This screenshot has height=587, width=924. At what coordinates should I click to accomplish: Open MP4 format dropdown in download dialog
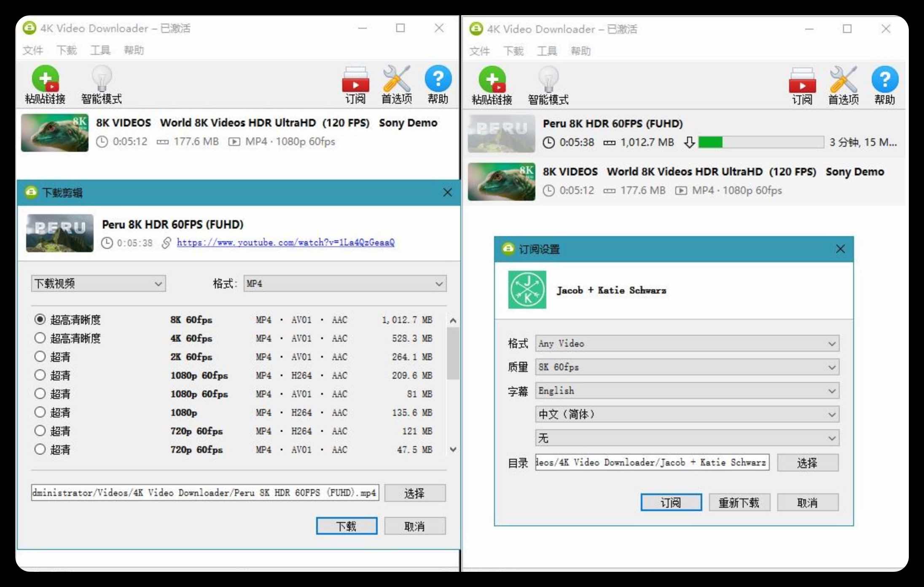point(345,284)
